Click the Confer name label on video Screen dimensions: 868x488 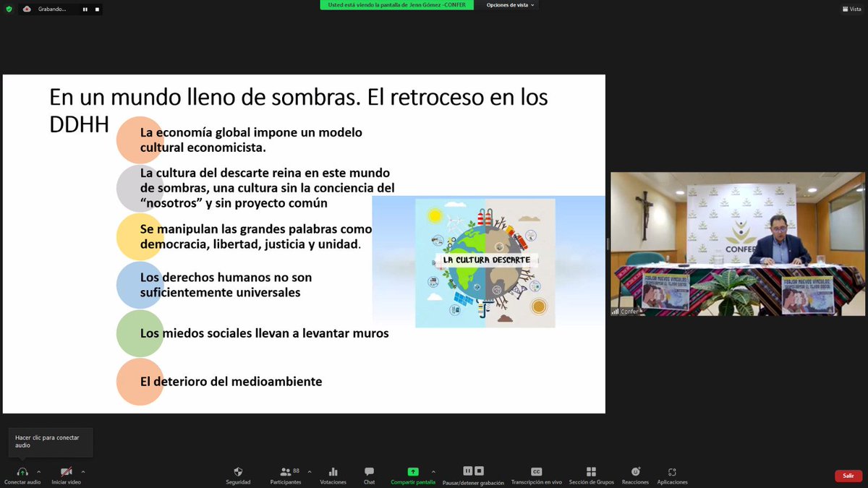(629, 312)
